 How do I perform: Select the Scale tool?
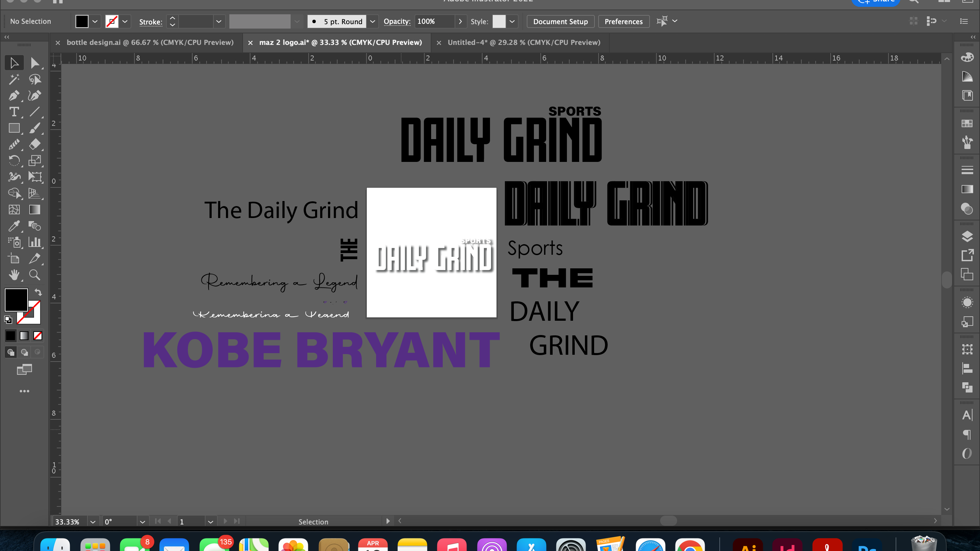(x=35, y=161)
